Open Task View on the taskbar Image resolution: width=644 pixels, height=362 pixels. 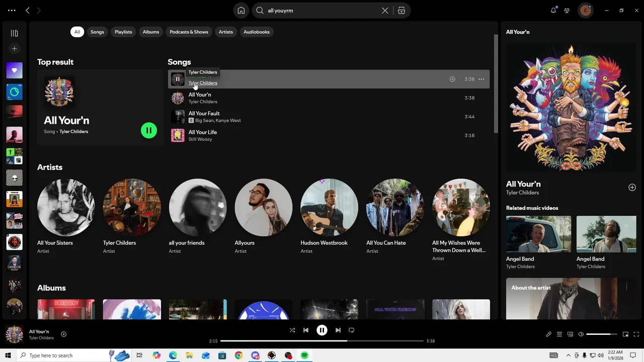click(140, 355)
